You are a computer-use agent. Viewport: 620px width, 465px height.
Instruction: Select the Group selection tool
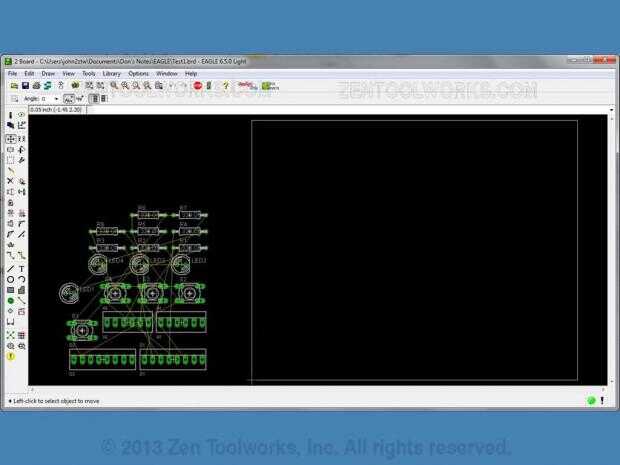10,160
